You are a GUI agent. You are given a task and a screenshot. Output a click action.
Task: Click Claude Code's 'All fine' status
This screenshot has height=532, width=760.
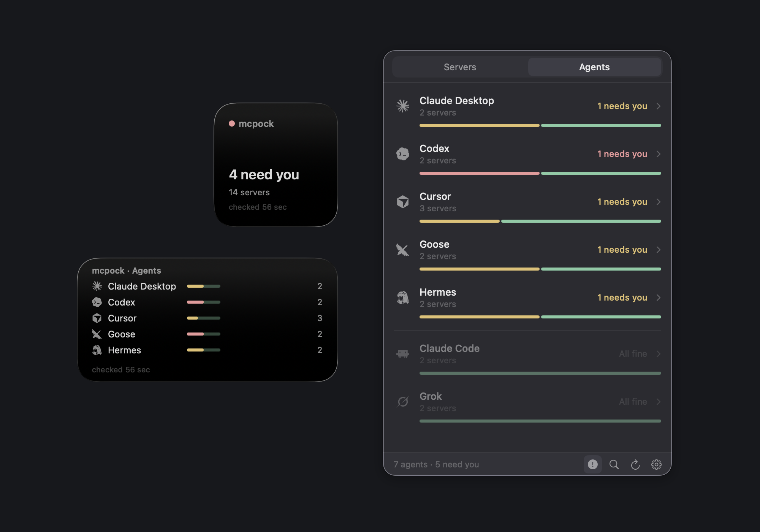(x=633, y=354)
